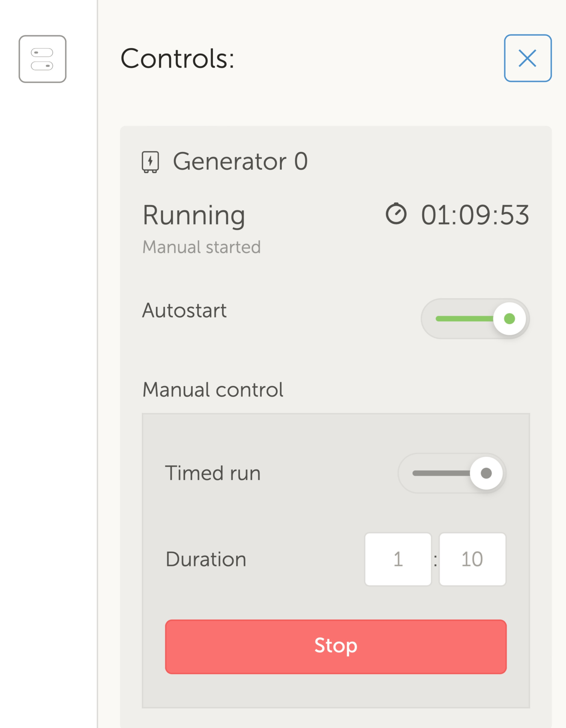Select the Duration minutes field showing "10"
The width and height of the screenshot is (566, 728).
pos(472,559)
